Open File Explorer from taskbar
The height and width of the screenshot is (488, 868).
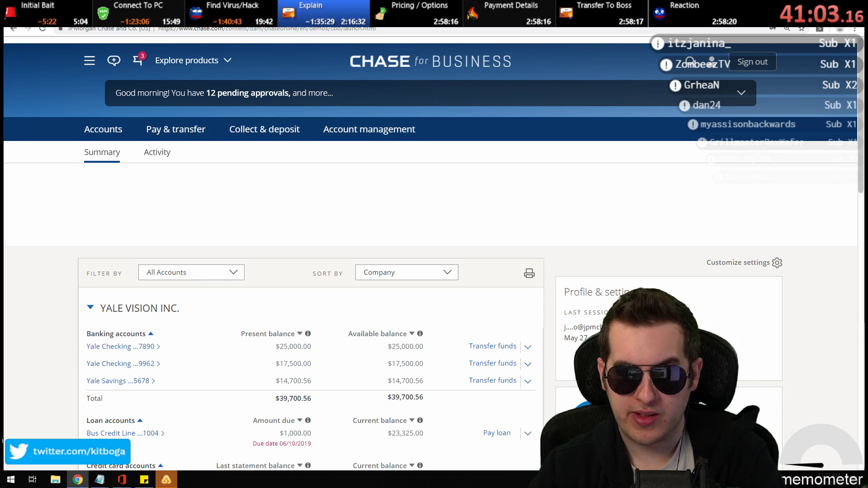55,479
